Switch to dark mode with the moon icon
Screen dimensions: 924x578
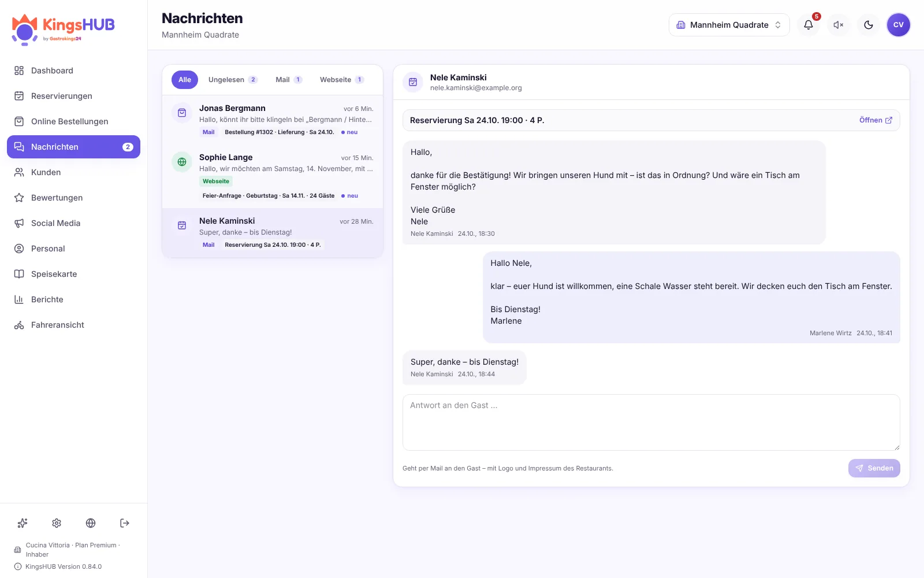pyautogui.click(x=869, y=25)
